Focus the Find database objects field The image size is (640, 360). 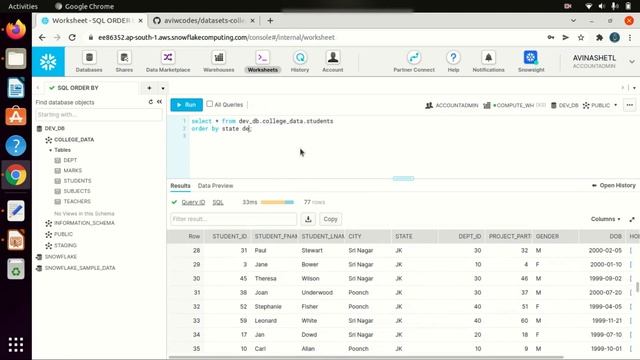coord(99,115)
